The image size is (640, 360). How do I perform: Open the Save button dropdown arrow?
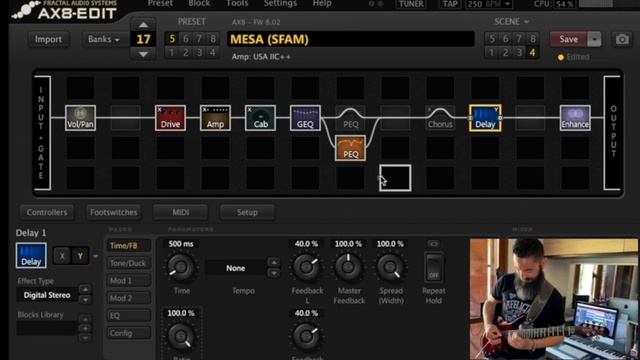pos(594,39)
